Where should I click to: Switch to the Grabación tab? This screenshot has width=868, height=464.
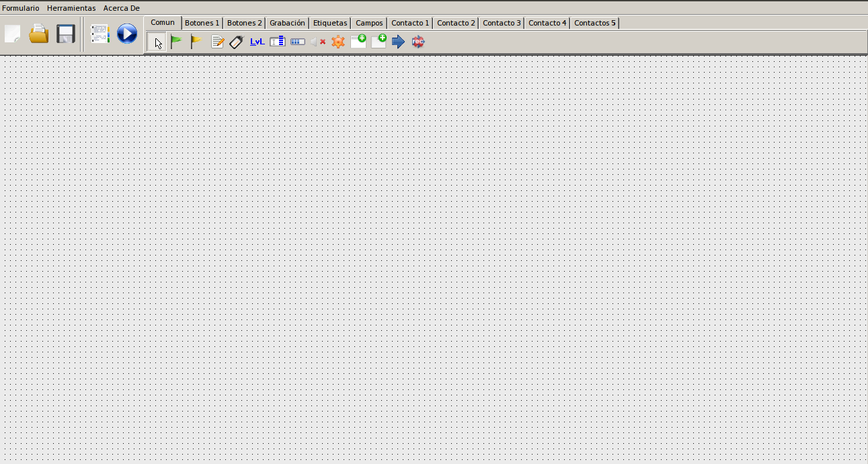pos(287,23)
